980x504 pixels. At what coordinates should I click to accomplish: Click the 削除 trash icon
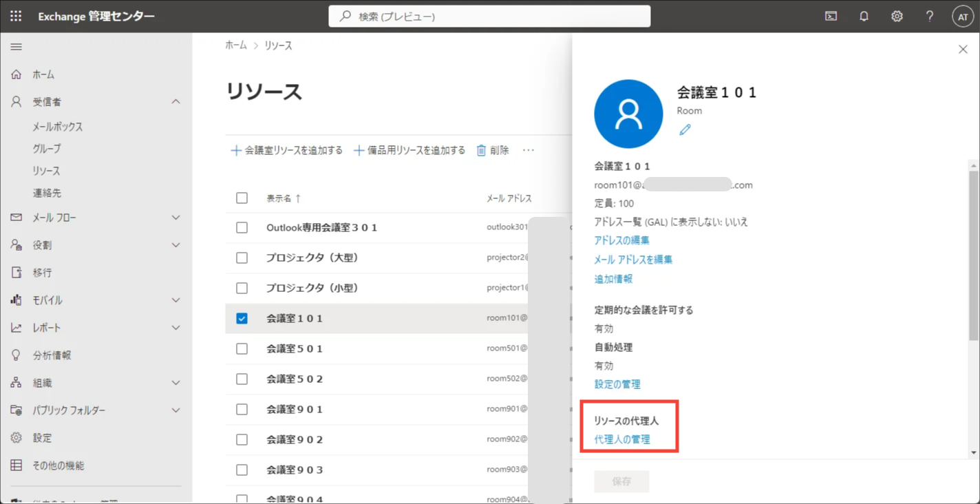pyautogui.click(x=482, y=150)
